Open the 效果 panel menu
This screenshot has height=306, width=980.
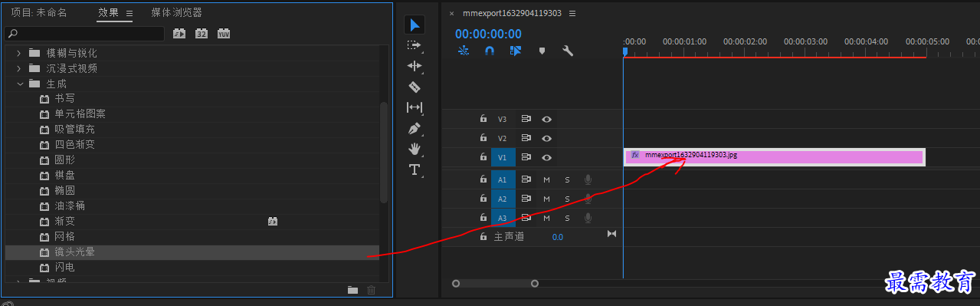(129, 13)
